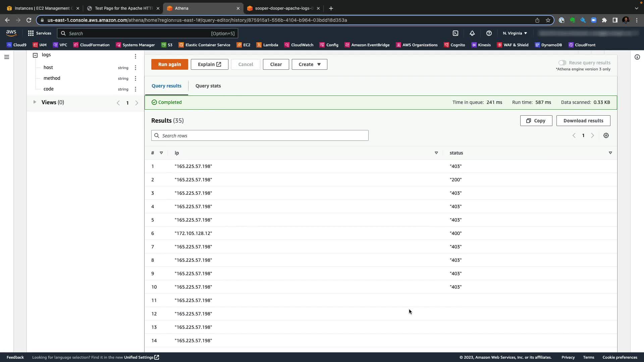This screenshot has height=362, width=644.
Task: Click the Run again button
Action: click(169, 64)
